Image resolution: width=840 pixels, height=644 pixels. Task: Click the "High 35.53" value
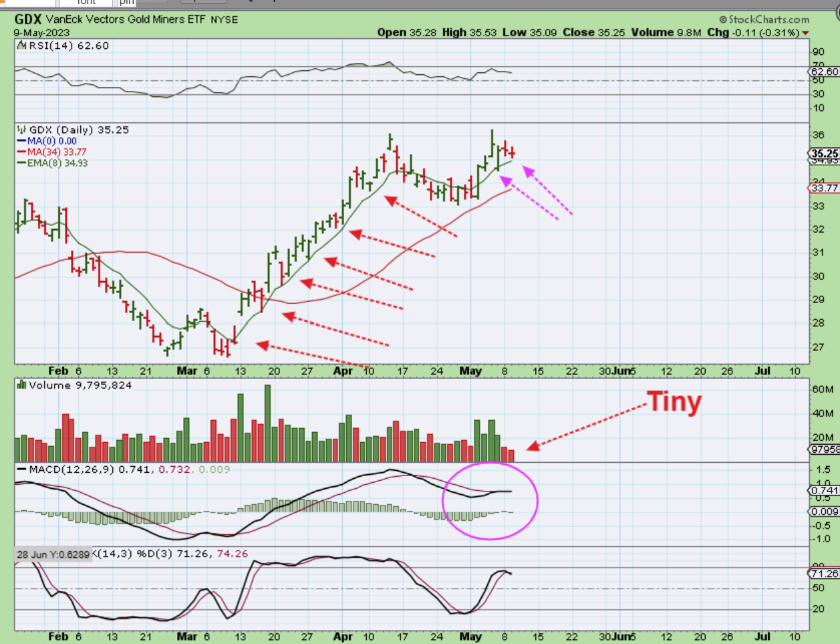pyautogui.click(x=469, y=32)
